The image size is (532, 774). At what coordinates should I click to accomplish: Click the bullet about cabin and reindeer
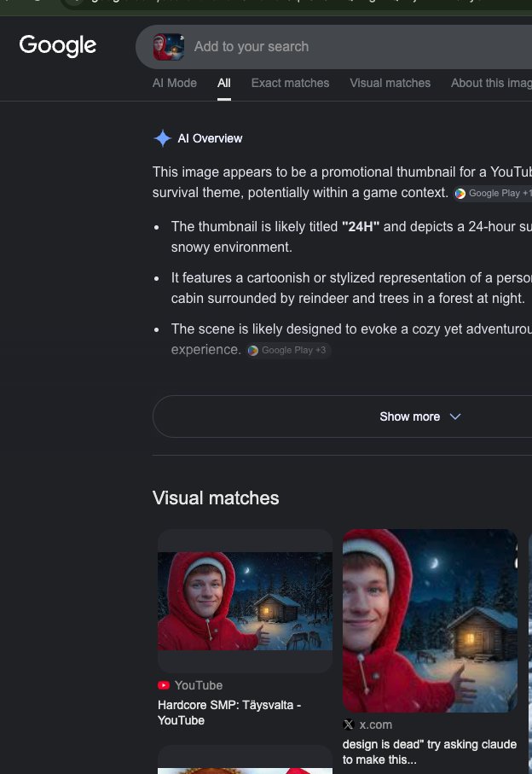[351, 288]
